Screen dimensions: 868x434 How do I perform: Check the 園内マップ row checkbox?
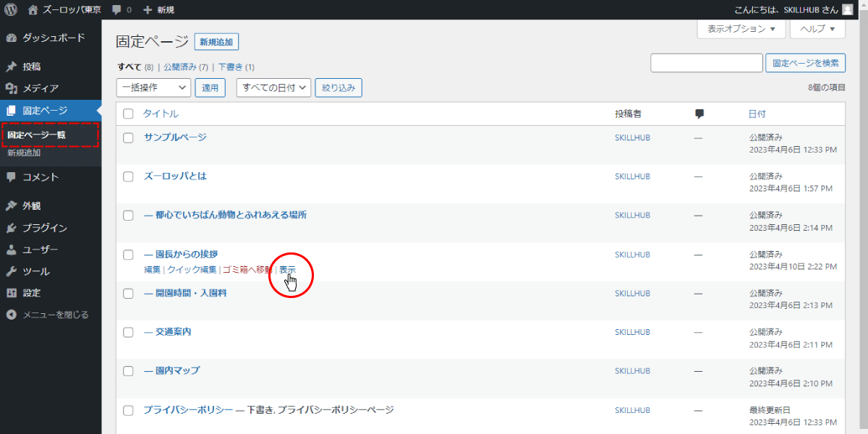[x=128, y=371]
